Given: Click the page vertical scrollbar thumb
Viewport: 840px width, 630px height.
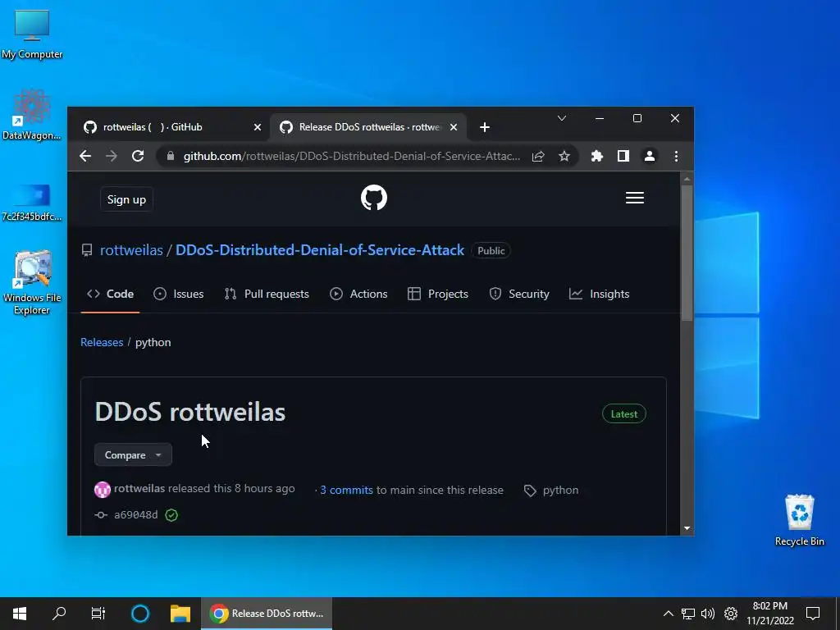Looking at the screenshot, I should pyautogui.click(x=687, y=253).
